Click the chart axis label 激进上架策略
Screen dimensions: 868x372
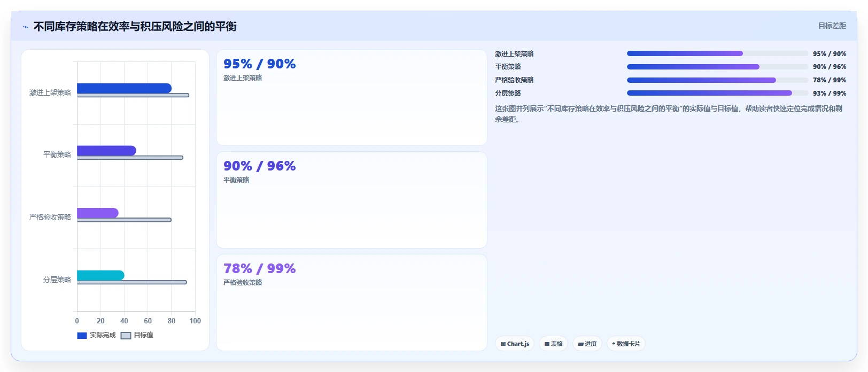point(50,92)
